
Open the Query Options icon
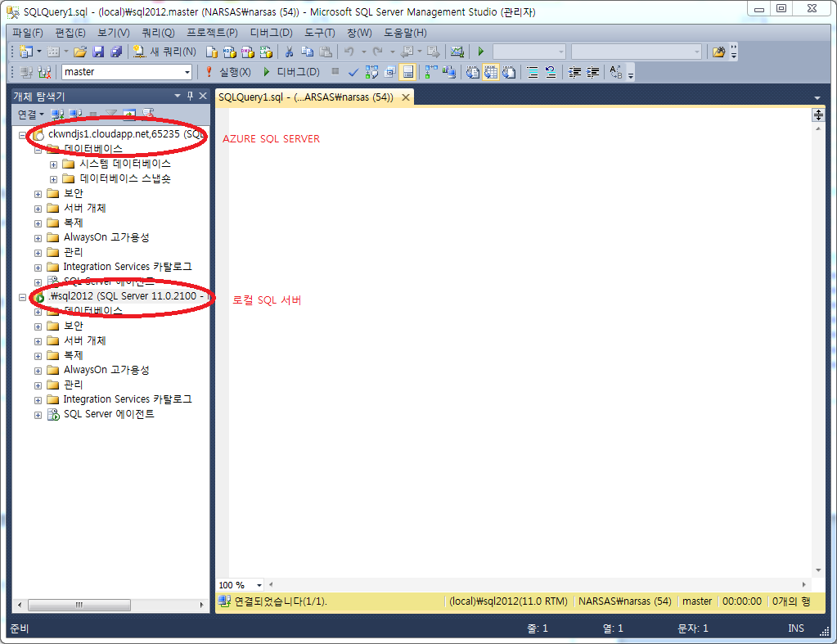[x=389, y=72]
